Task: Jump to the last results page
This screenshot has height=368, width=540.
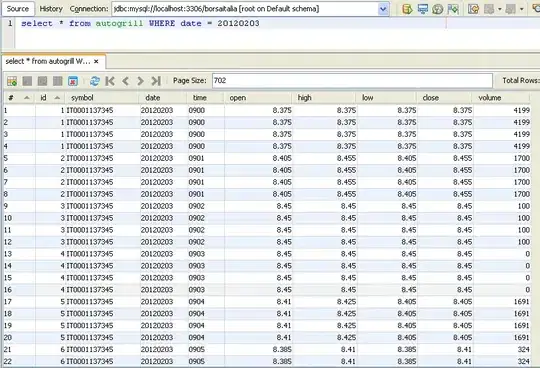Action: click(x=156, y=81)
